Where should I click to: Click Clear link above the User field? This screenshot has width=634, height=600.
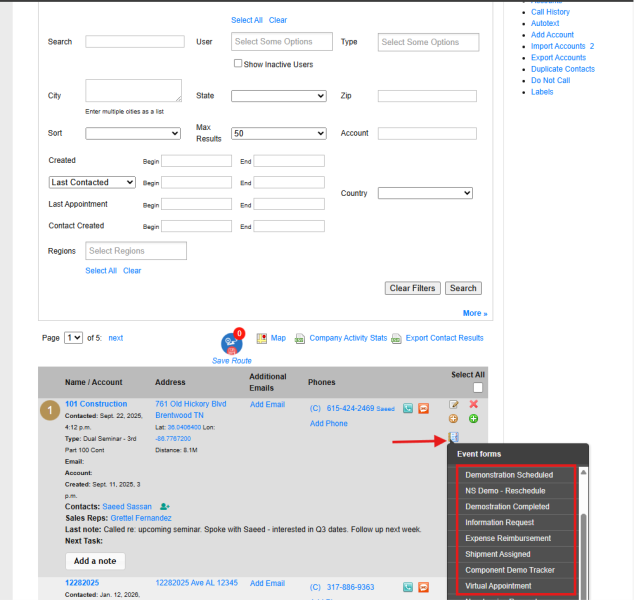click(278, 20)
